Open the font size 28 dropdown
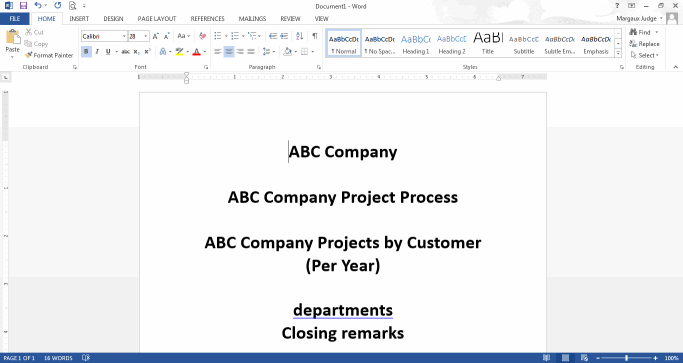The image size is (683, 363). 145,36
